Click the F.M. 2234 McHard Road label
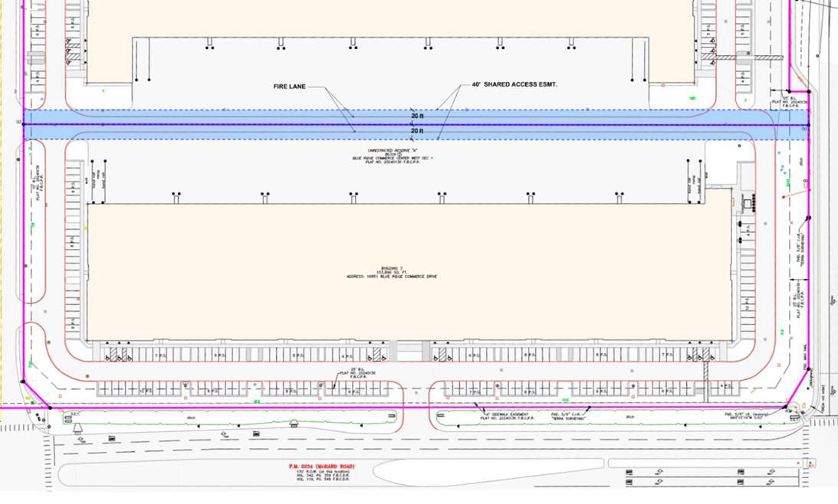838x504 pixels. pos(322,466)
